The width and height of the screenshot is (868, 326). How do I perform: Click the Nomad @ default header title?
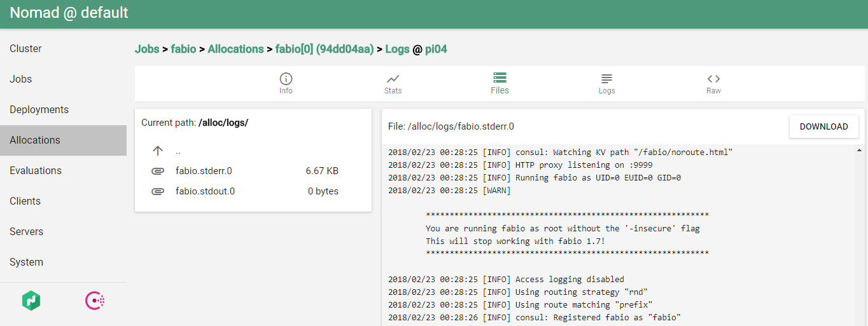69,13
